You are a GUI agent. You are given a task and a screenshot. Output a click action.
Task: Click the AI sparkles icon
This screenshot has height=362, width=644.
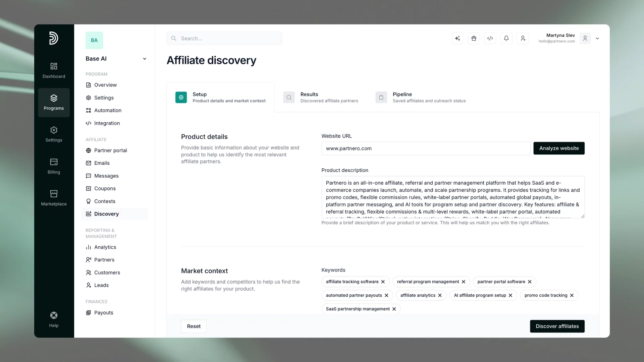pyautogui.click(x=458, y=38)
